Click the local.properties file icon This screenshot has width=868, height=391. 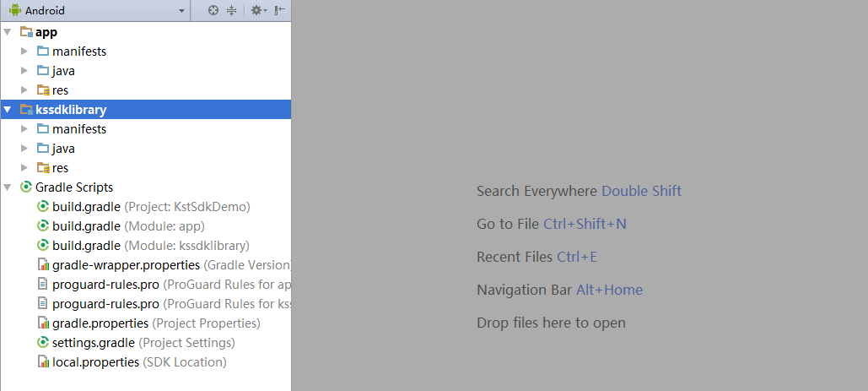point(43,362)
